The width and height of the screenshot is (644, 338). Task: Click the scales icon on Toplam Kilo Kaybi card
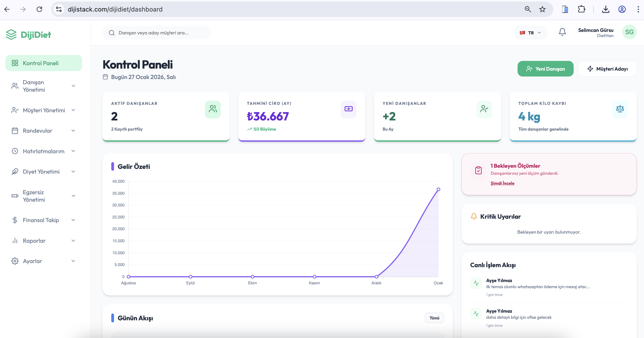(620, 109)
